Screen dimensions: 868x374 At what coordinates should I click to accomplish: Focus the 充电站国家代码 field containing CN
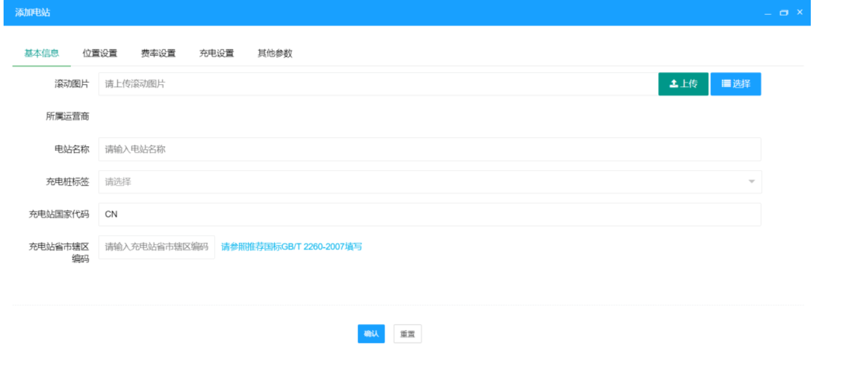pyautogui.click(x=429, y=214)
